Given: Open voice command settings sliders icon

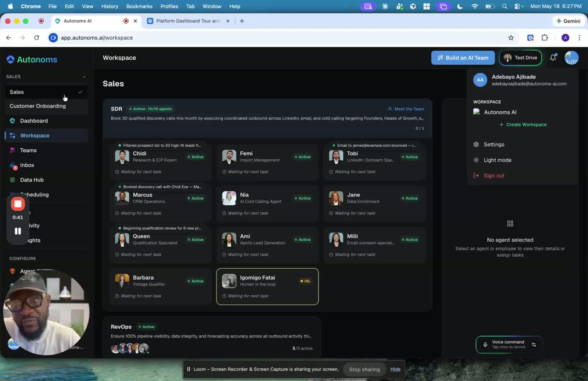Looking at the screenshot, I should point(534,345).
